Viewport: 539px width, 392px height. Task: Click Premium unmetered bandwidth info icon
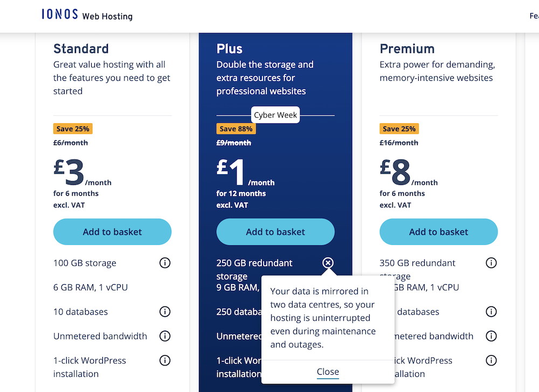pyautogui.click(x=491, y=336)
